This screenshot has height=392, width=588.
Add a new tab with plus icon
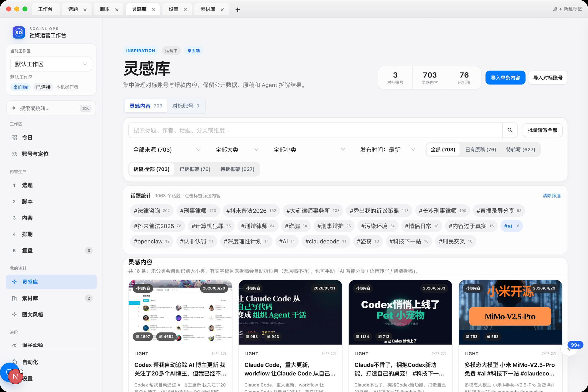click(238, 10)
